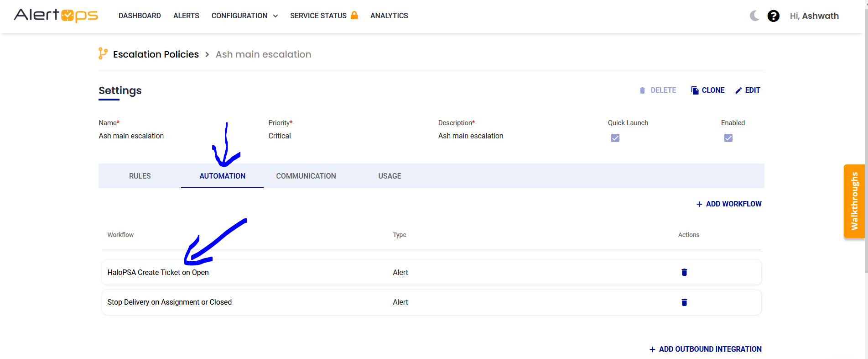Viewport: 868px width, 359px height.
Task: Click the Clone policy button
Action: (707, 90)
